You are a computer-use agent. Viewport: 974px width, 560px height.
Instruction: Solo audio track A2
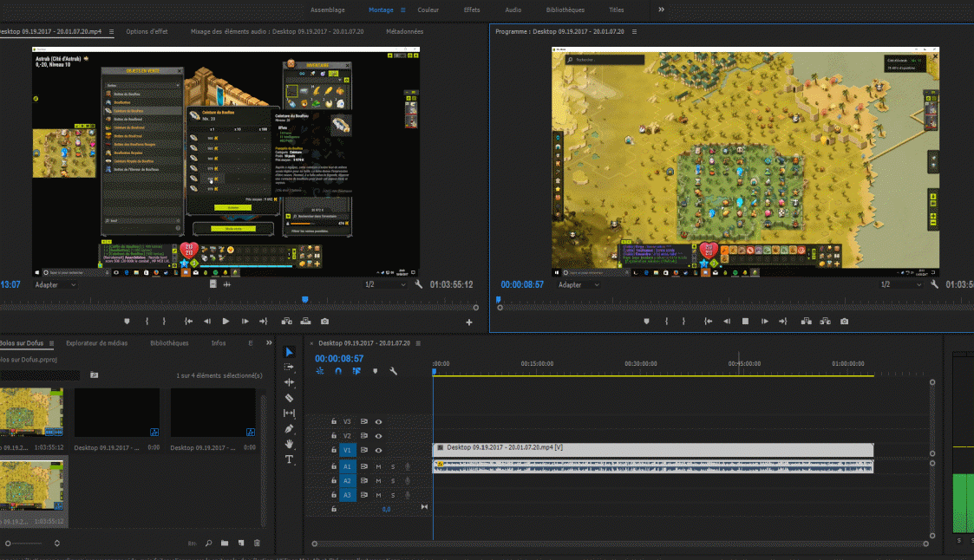[393, 480]
